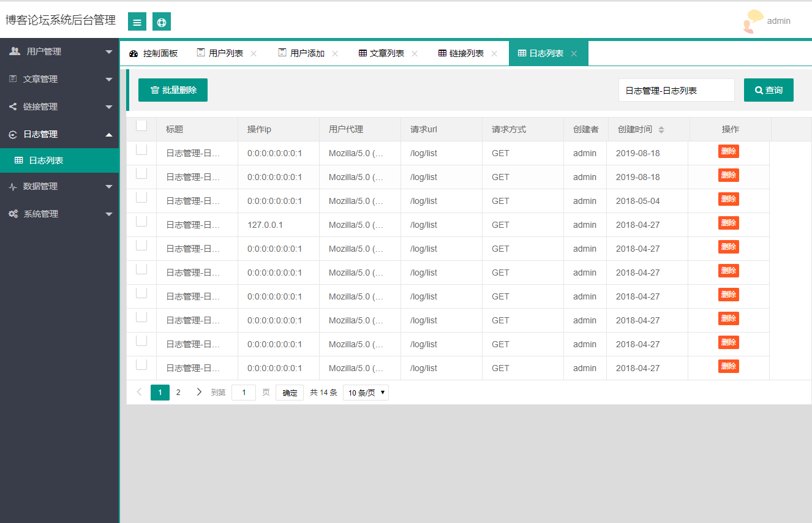Viewport: 812px width, 523px height.
Task: Select the 日志列表 item under 日志管理
Action: [x=37, y=160]
